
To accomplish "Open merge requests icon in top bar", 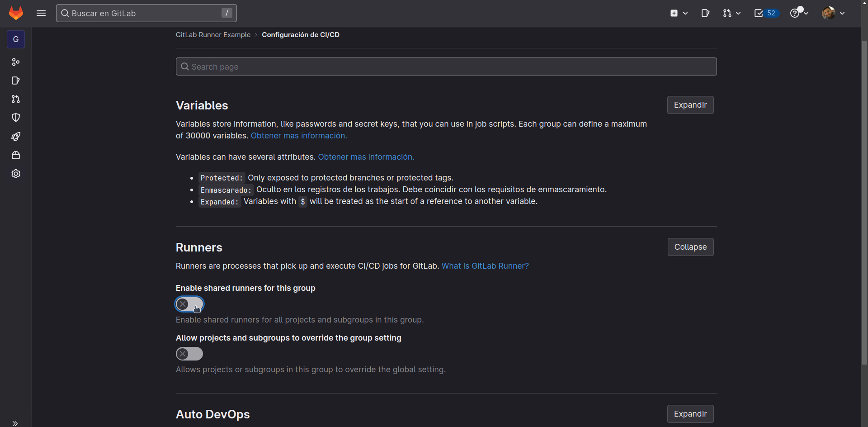I will pyautogui.click(x=727, y=13).
